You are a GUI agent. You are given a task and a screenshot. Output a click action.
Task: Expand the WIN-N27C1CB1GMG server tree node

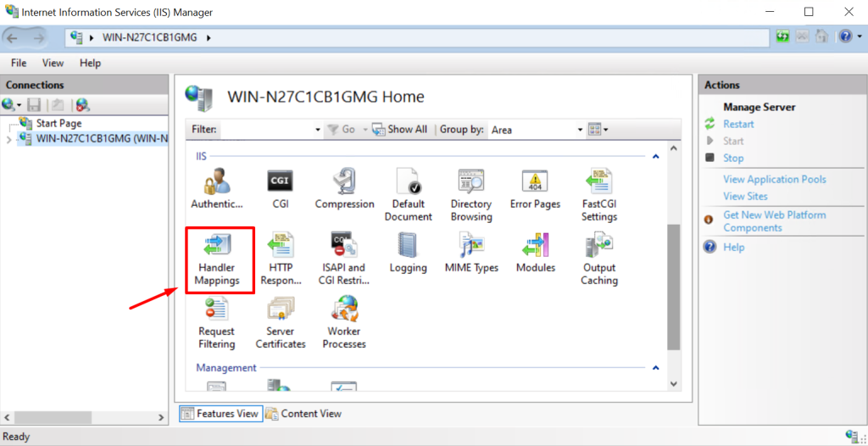(9, 139)
